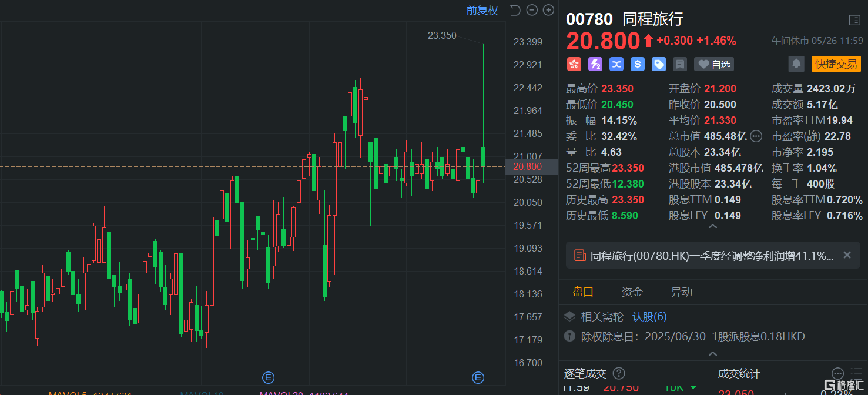Open the 成交统计 trade statistics section
The height and width of the screenshot is (395, 868).
tap(739, 374)
